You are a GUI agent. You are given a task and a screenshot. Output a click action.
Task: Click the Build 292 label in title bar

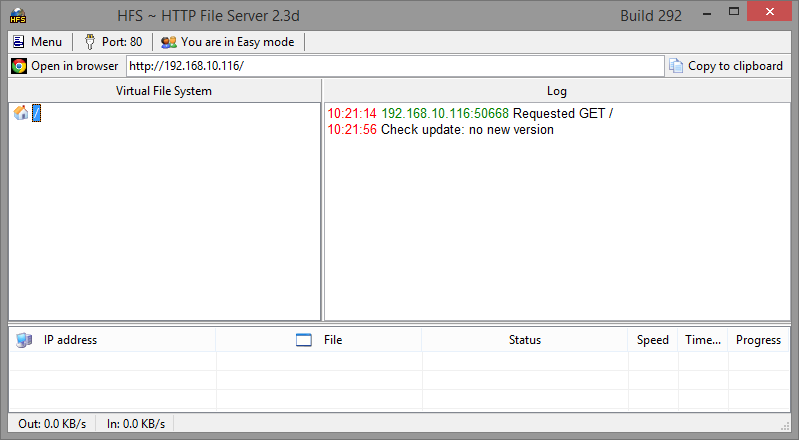pos(651,16)
